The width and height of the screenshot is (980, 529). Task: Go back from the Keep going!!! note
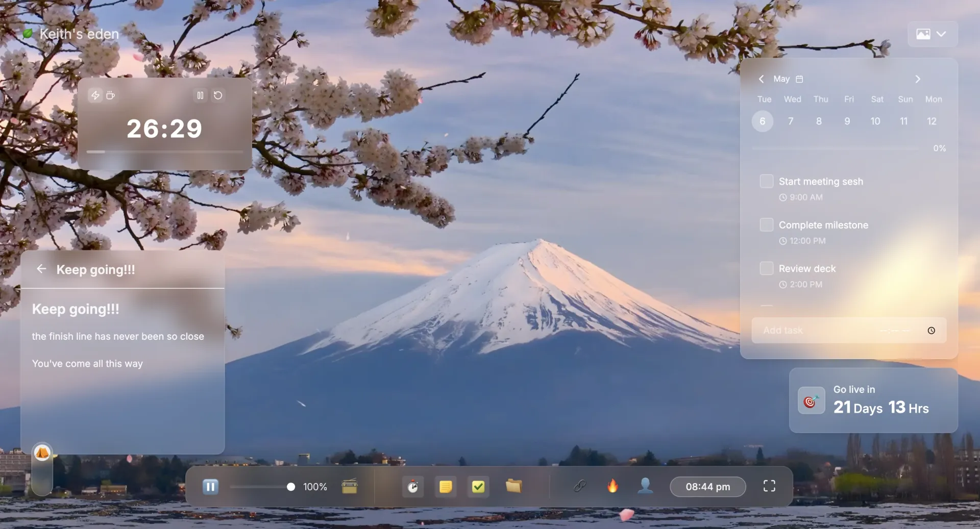pyautogui.click(x=41, y=269)
